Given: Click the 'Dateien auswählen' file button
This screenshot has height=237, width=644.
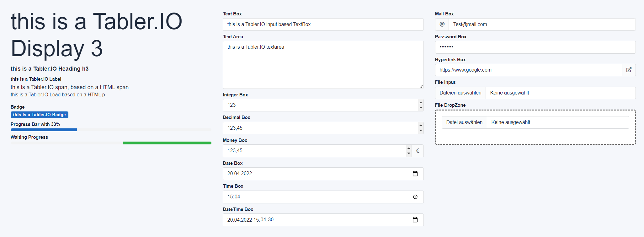Looking at the screenshot, I should [x=460, y=93].
